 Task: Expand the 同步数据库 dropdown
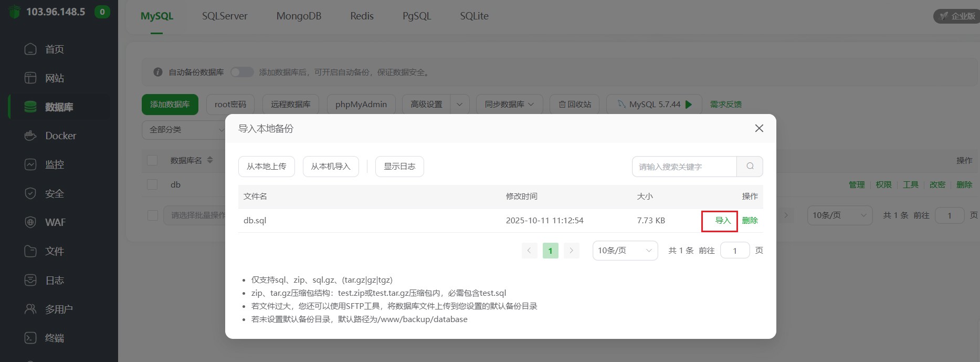coord(509,105)
